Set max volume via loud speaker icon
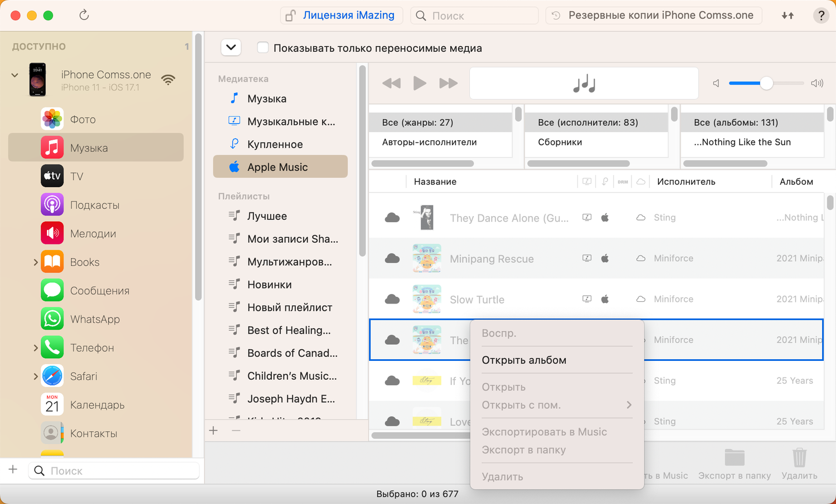 point(817,84)
